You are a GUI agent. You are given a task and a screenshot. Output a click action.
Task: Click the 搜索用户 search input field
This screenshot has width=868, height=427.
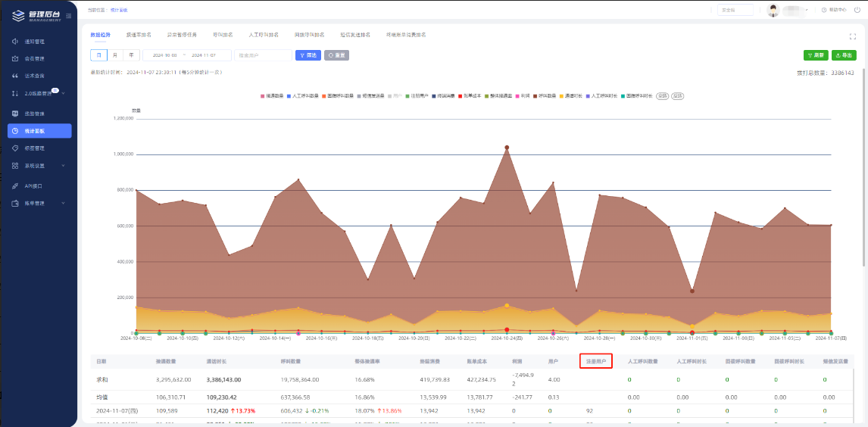[263, 55]
